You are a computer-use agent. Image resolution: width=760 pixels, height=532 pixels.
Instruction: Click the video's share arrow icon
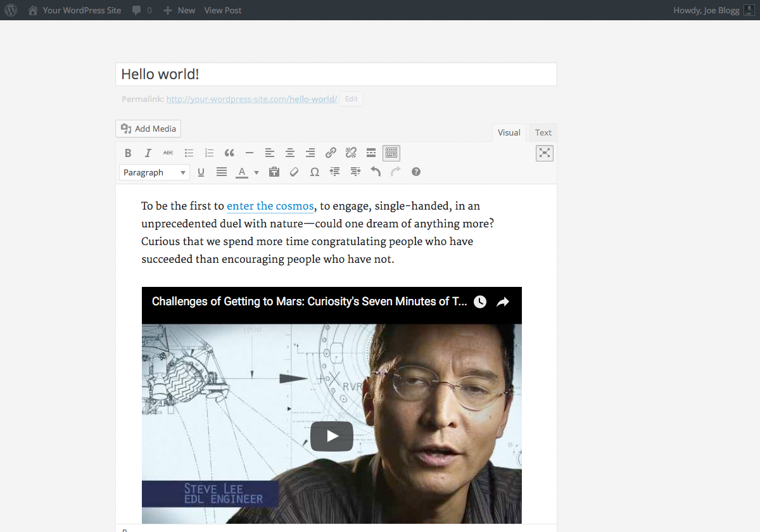click(503, 302)
